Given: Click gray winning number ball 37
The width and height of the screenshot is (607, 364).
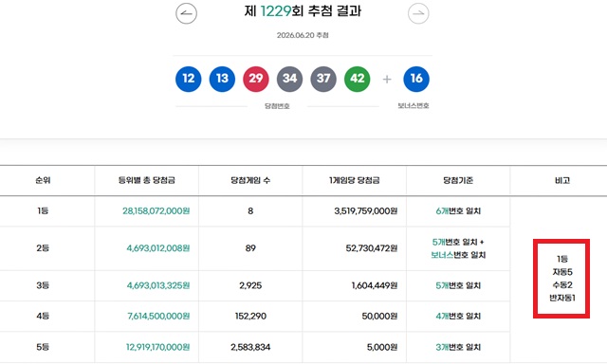Looking at the screenshot, I should pyautogui.click(x=323, y=79).
